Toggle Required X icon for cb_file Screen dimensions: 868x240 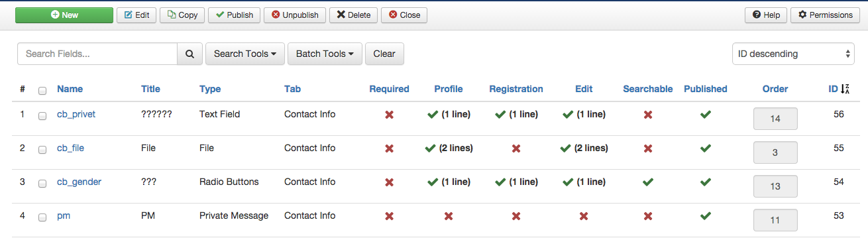[x=390, y=149]
